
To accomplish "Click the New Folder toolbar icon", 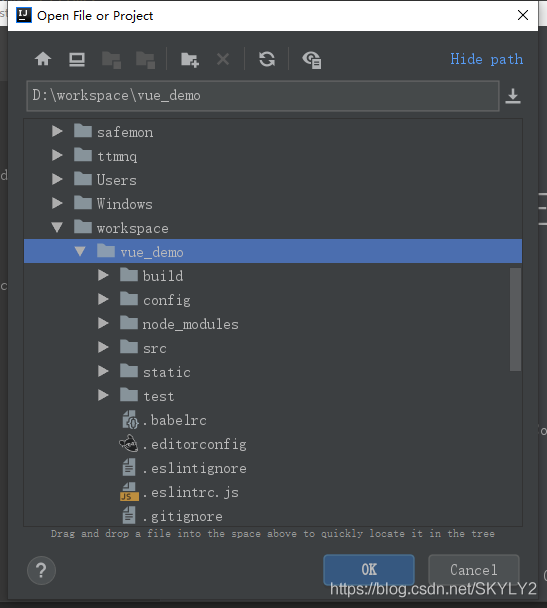I will pos(190,60).
